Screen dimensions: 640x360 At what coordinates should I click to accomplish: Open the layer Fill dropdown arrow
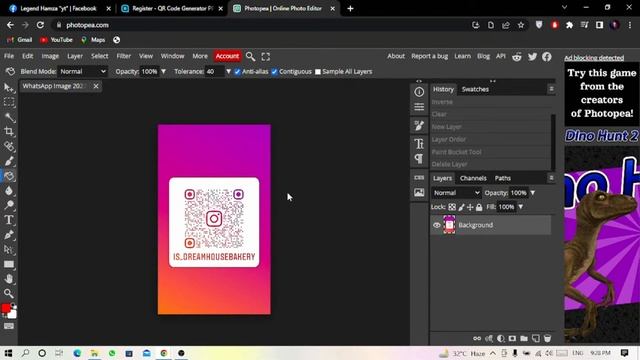tap(520, 207)
